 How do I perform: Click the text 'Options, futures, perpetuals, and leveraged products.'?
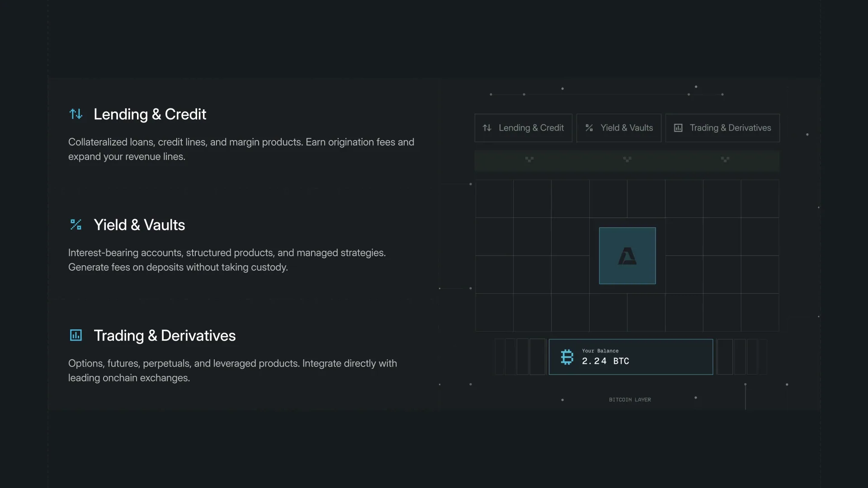(x=184, y=363)
